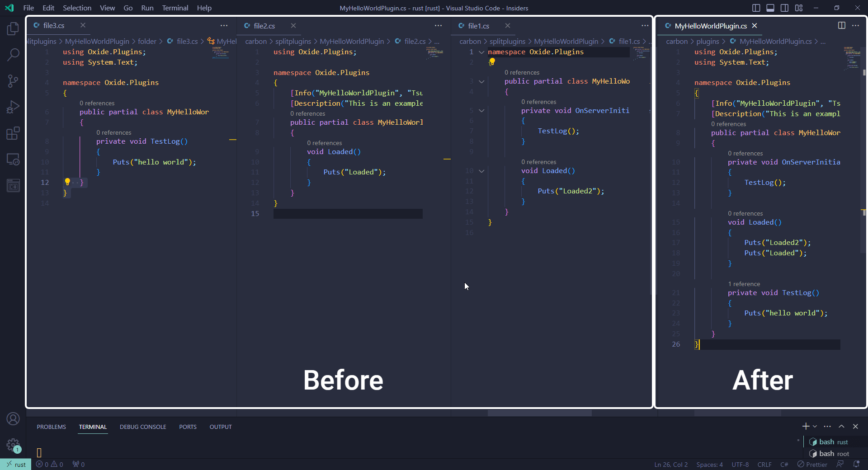Toggle secondary side bar visibility
This screenshot has height=470, width=868.
click(x=784, y=8)
